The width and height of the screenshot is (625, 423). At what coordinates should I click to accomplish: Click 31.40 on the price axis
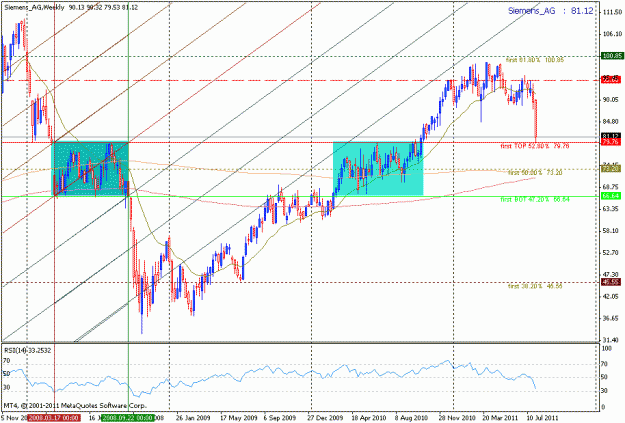point(612,340)
